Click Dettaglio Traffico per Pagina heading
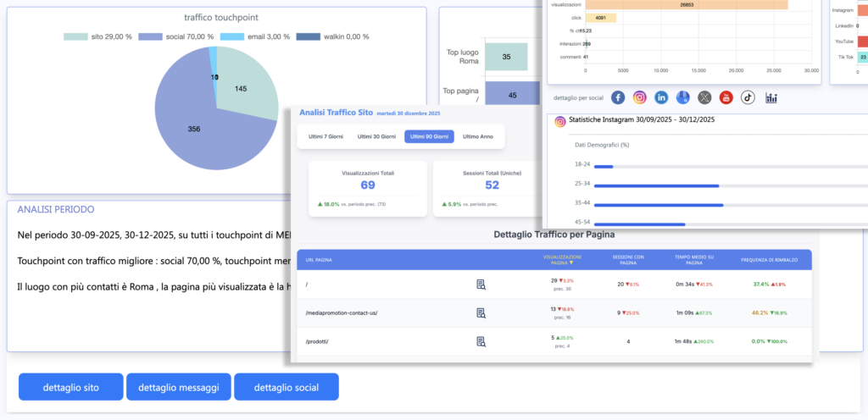Screen dimensions: 868x420 554,235
